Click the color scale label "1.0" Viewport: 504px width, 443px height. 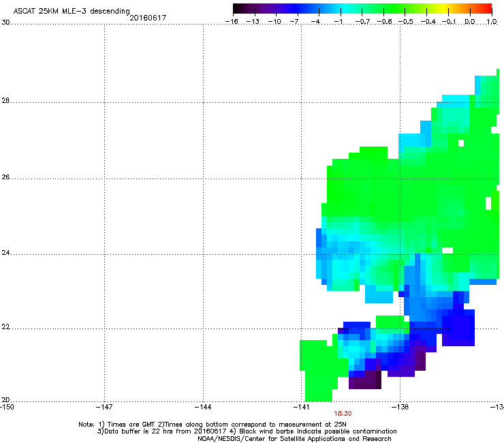coord(492,22)
